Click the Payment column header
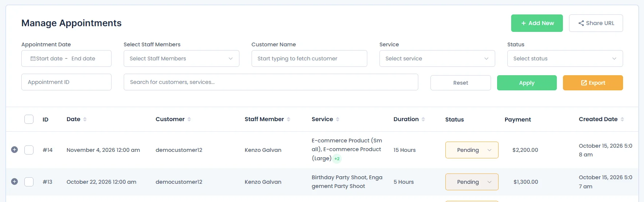 [x=518, y=120]
